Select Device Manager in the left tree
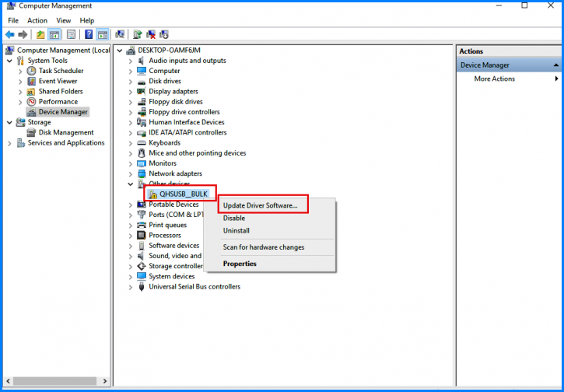 point(63,112)
